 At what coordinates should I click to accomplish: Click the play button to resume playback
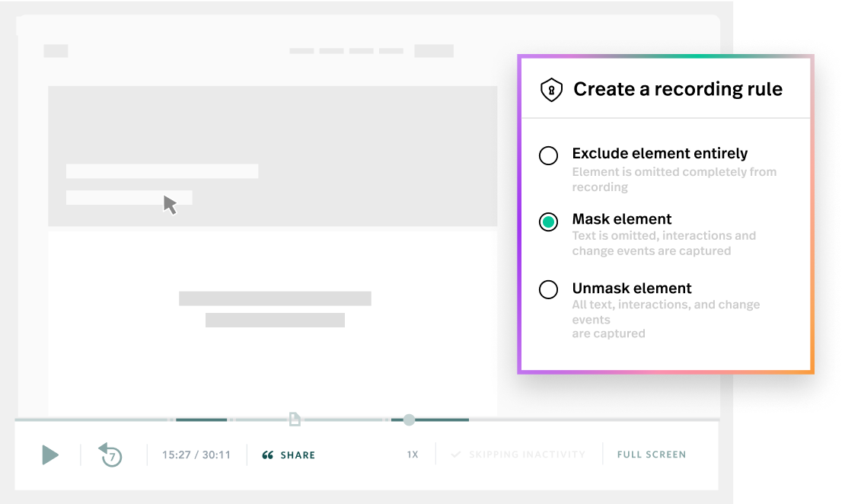pos(50,455)
